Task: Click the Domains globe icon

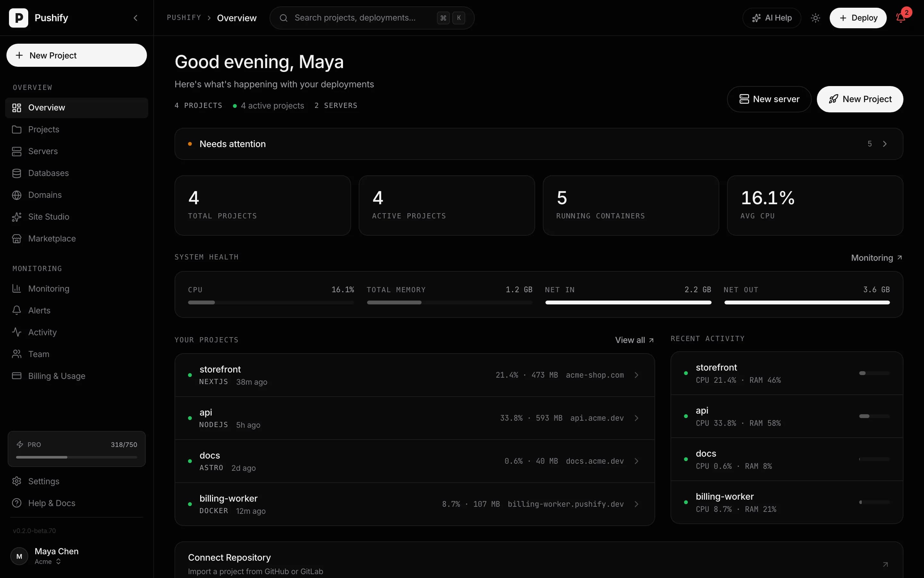Action: pyautogui.click(x=16, y=195)
